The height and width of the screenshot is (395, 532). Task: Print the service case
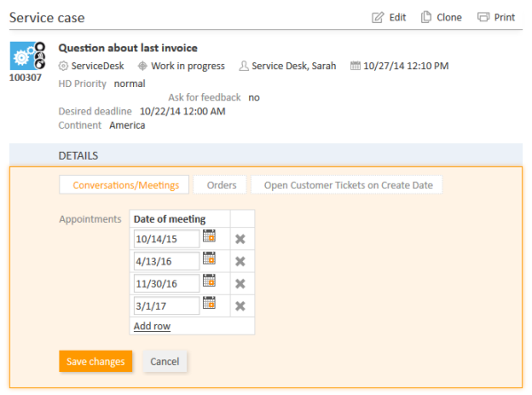[x=496, y=18]
